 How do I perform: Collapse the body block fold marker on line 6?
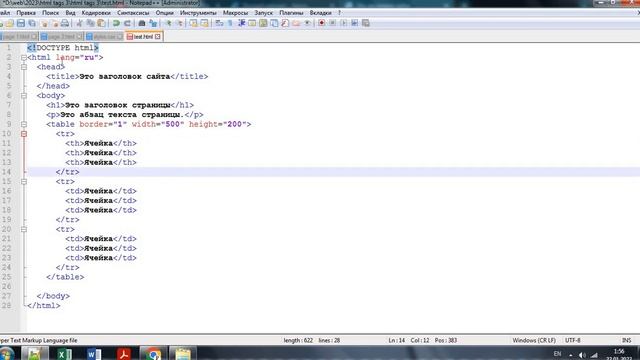(24, 96)
